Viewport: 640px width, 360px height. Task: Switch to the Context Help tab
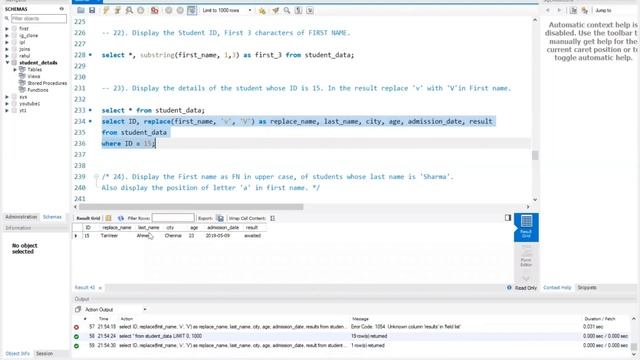point(557,287)
